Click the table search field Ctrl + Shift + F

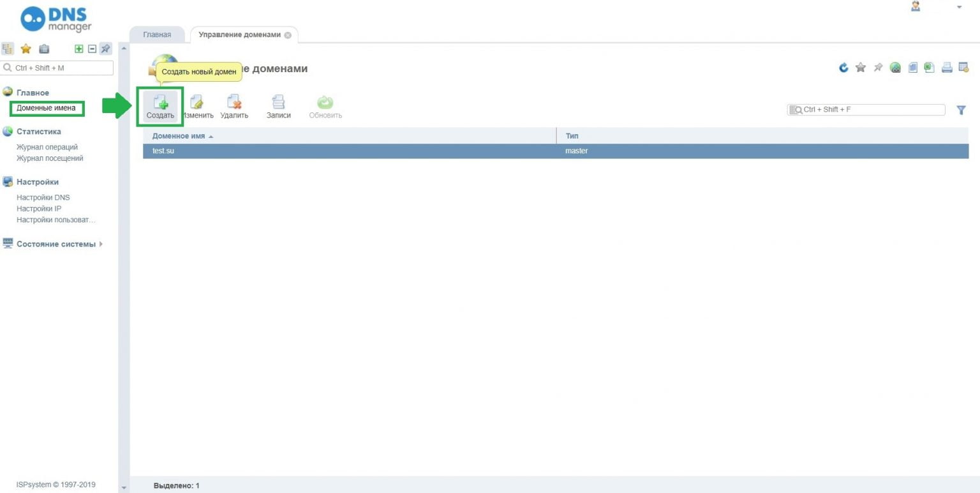(866, 110)
